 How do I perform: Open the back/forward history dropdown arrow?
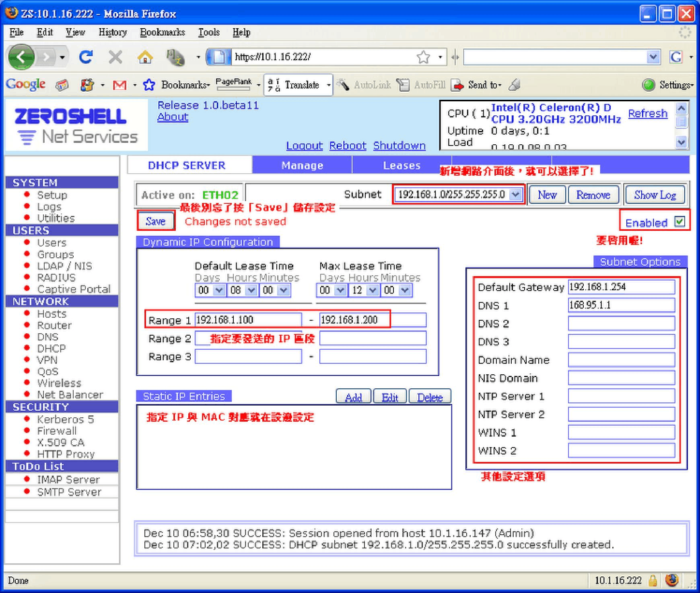(x=62, y=57)
